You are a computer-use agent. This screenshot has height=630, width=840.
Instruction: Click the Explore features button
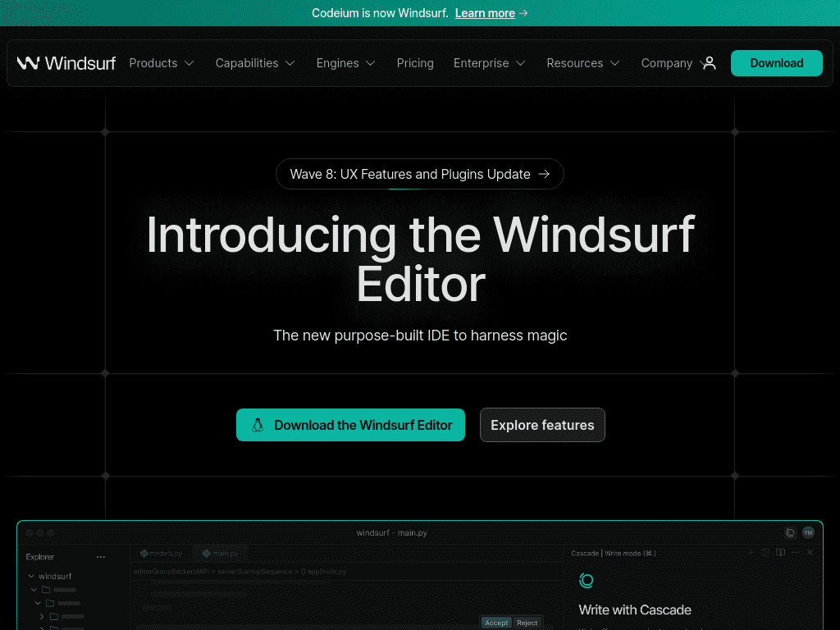point(542,425)
